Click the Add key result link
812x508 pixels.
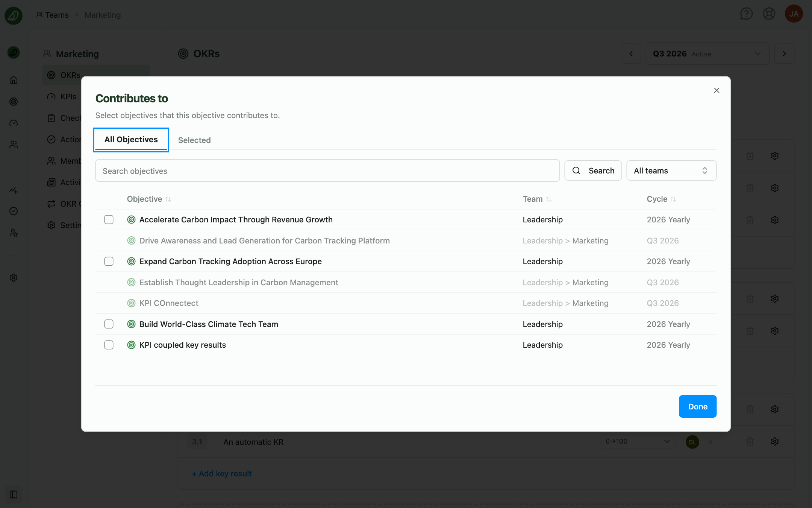[222, 473]
